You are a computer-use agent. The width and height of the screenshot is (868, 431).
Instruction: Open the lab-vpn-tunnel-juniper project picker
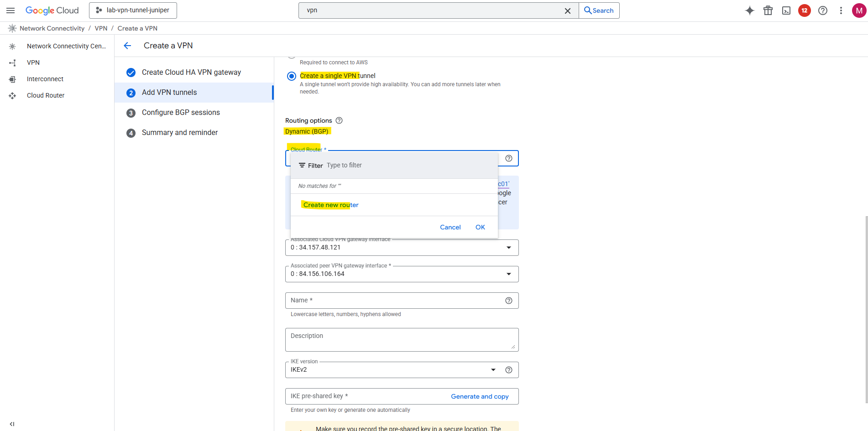pos(133,10)
